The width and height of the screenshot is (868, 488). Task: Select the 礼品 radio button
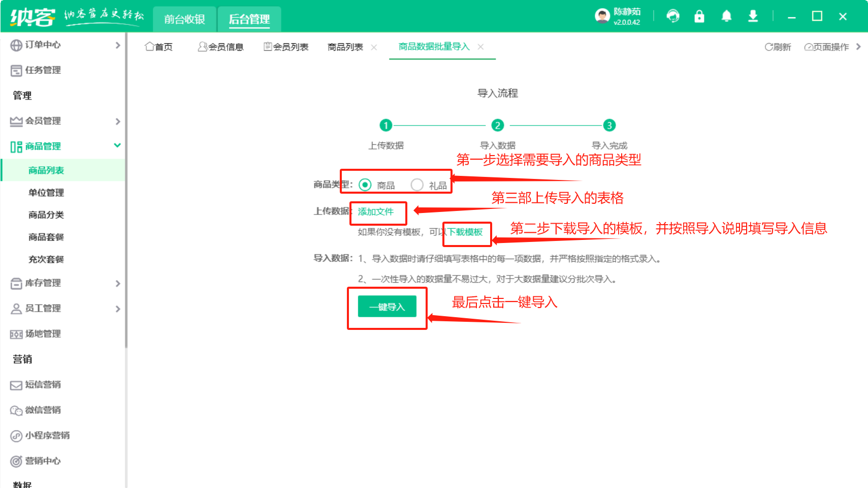pos(417,185)
